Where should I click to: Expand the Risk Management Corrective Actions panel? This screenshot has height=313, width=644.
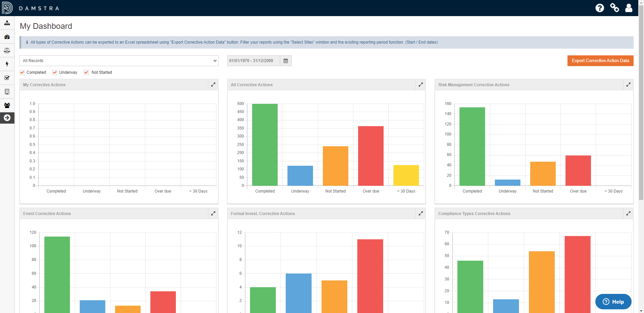628,85
